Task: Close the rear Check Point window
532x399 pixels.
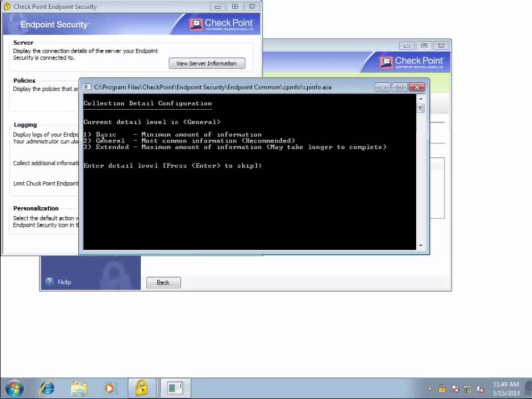Action: point(441,45)
